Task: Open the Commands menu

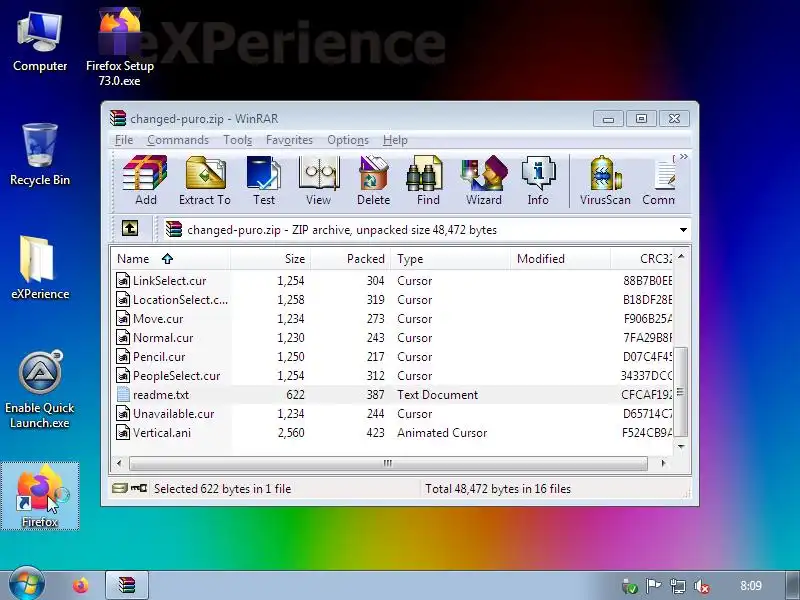Action: (x=178, y=140)
